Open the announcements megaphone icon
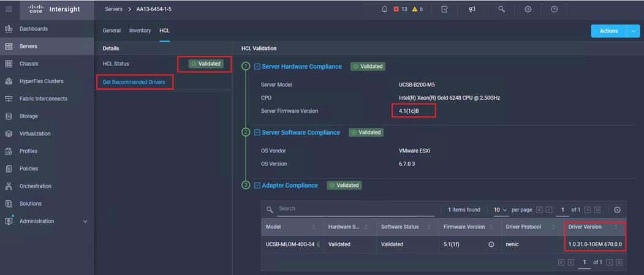This screenshot has height=275, width=644. click(472, 9)
